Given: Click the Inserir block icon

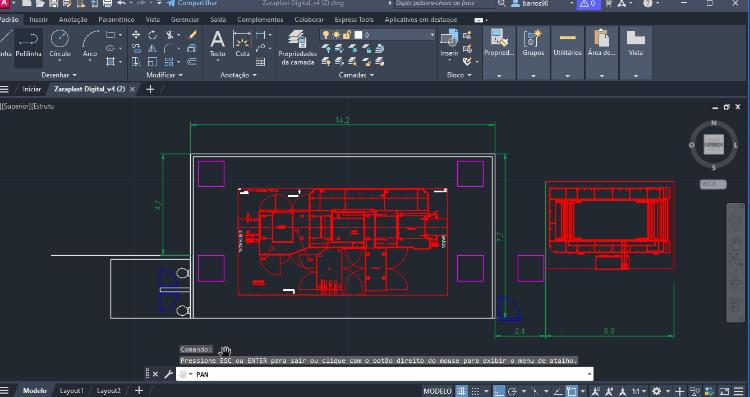Looking at the screenshot, I should point(449,44).
